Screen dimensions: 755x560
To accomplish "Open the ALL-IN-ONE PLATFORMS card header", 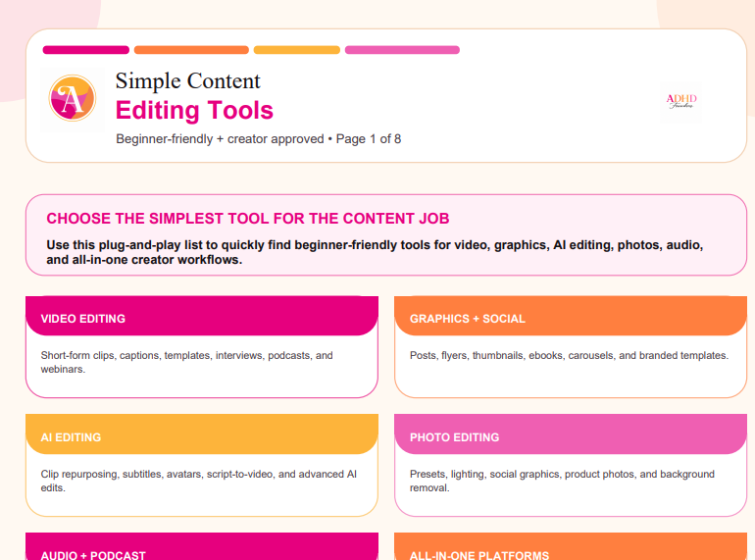I will pyautogui.click(x=571, y=546).
